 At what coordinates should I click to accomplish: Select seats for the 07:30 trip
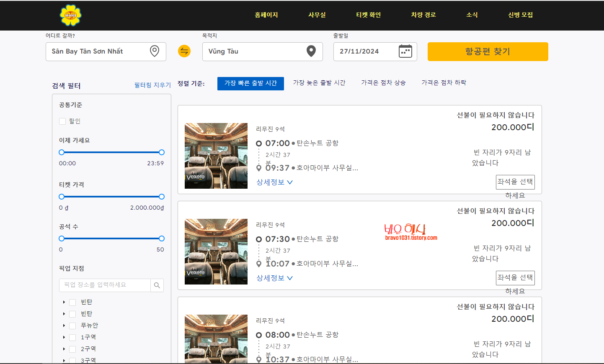click(515, 278)
